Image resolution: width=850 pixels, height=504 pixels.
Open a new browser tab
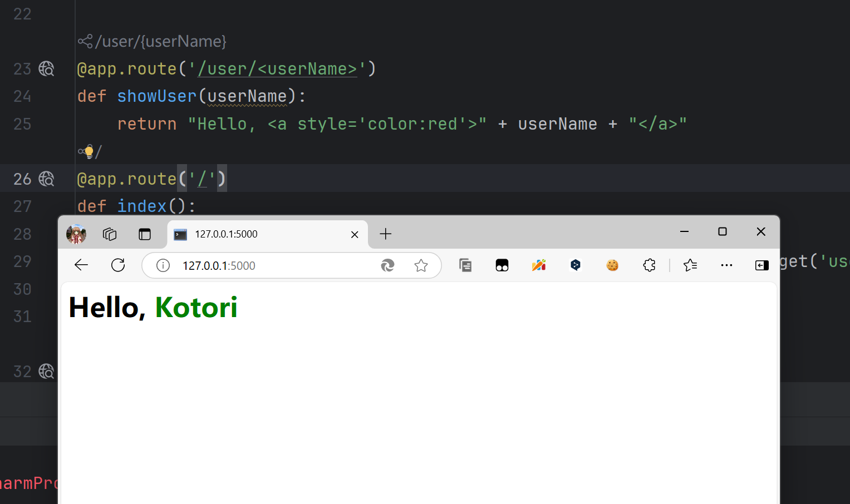tap(386, 234)
